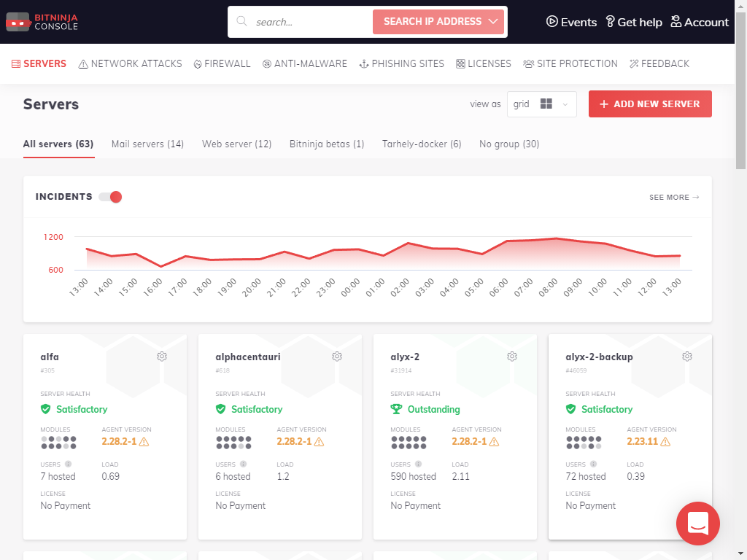
Task: Open settings gear on alyx-2 server card
Action: [x=512, y=357]
